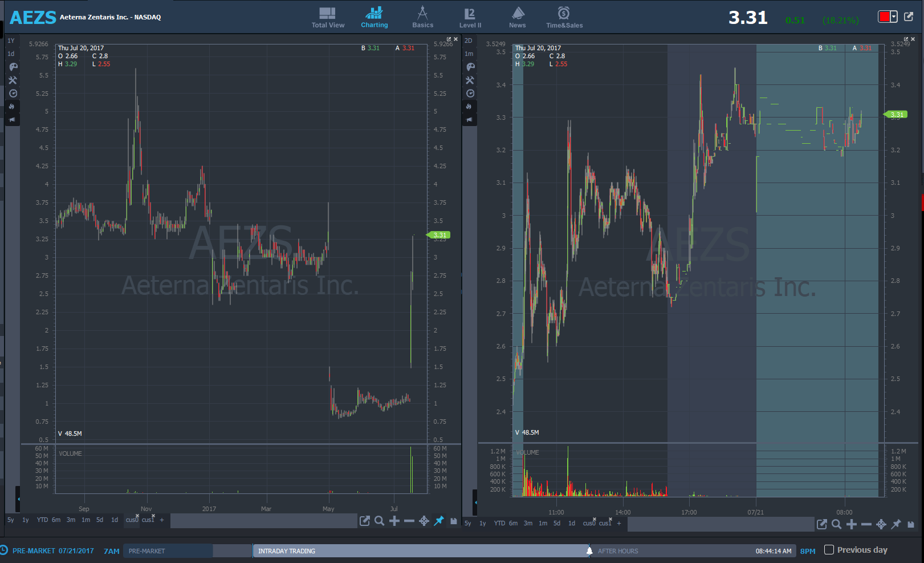Screen dimensions: 924x563
Task: Pop out the left chart, top corner
Action: pyautogui.click(x=449, y=39)
